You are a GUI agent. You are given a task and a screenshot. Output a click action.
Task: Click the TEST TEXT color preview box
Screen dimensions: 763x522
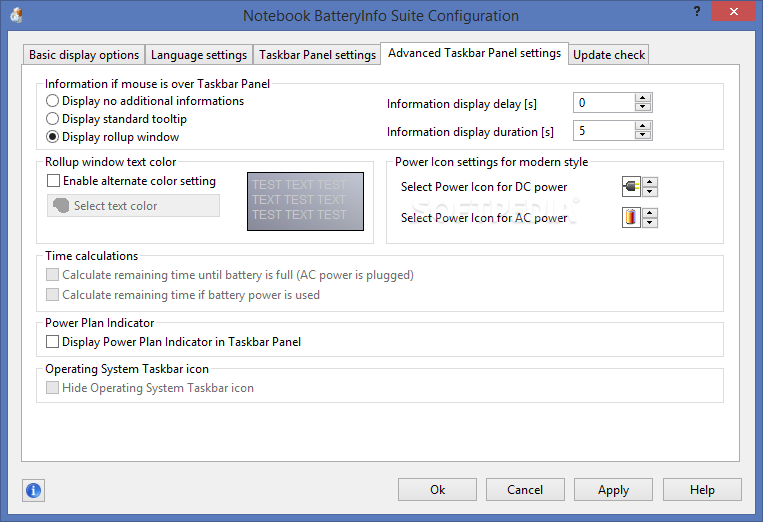tap(305, 201)
